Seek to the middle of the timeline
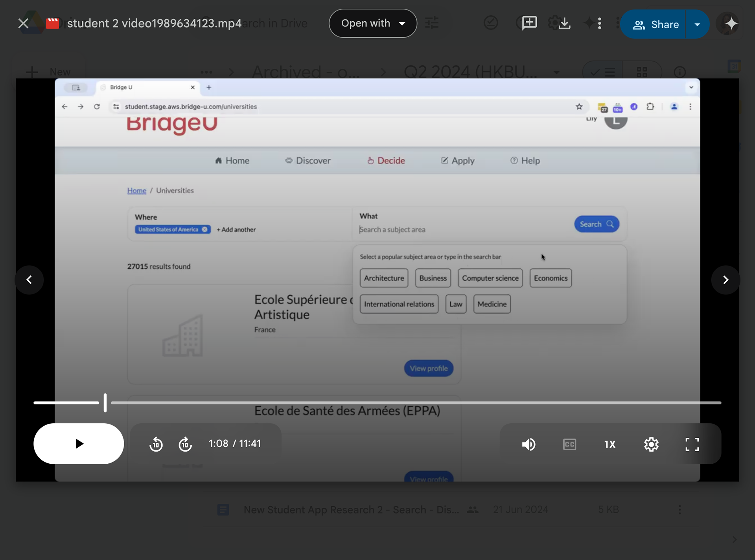 377,403
